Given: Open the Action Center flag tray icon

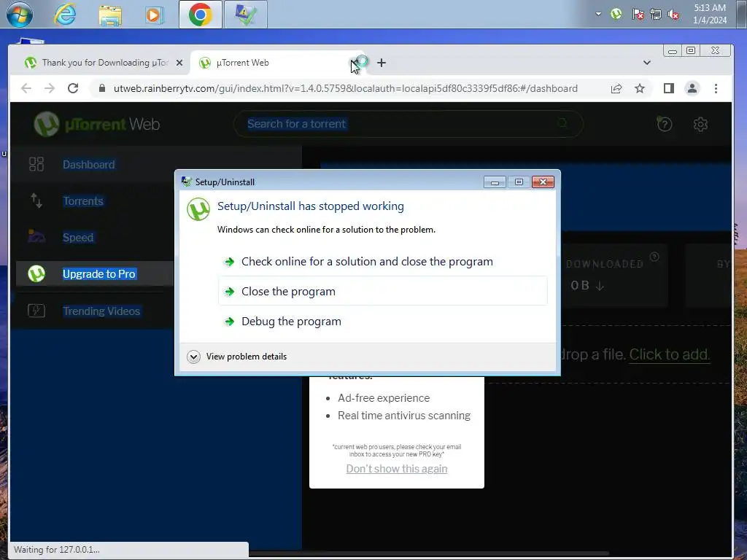Looking at the screenshot, I should click(638, 14).
